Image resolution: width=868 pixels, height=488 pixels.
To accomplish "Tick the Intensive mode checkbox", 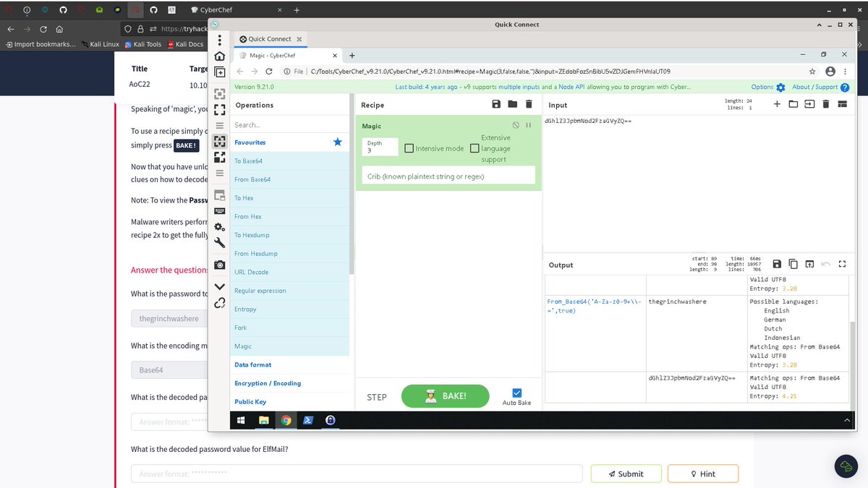I will 409,148.
